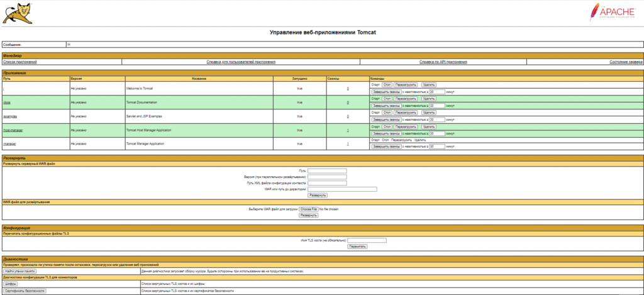Click Завершить сеансы for Servlet and JSP Examples

386,120
